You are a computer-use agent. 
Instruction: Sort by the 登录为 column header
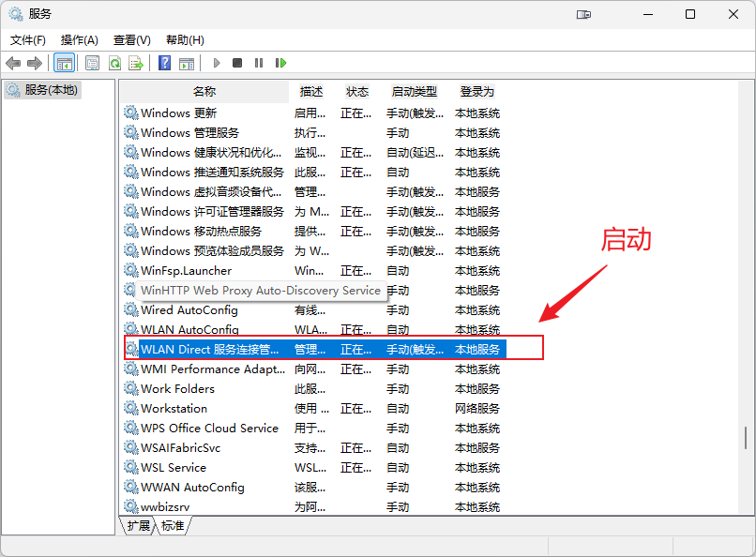(x=477, y=92)
